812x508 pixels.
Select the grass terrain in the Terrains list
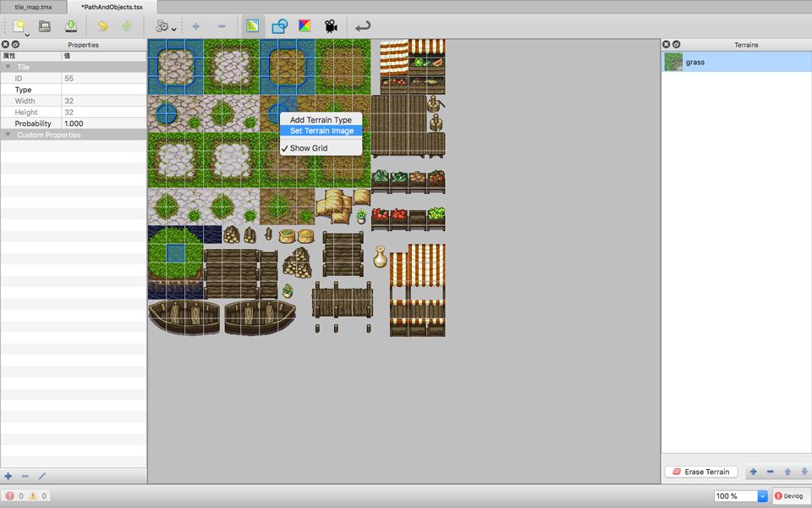coord(737,62)
